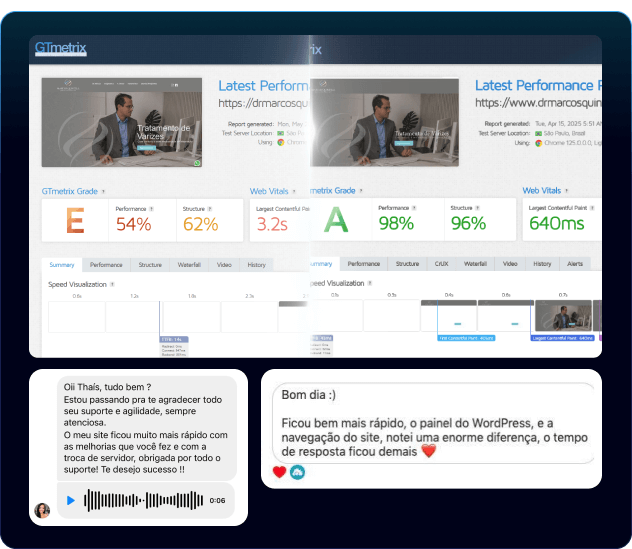Click the left Speed Visualization help icon
The image size is (632, 549).
(112, 285)
